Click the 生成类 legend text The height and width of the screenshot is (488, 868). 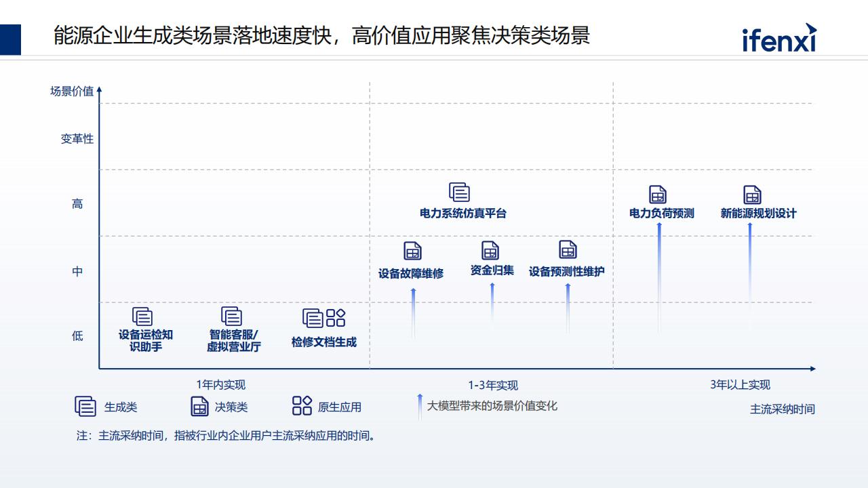(121, 407)
